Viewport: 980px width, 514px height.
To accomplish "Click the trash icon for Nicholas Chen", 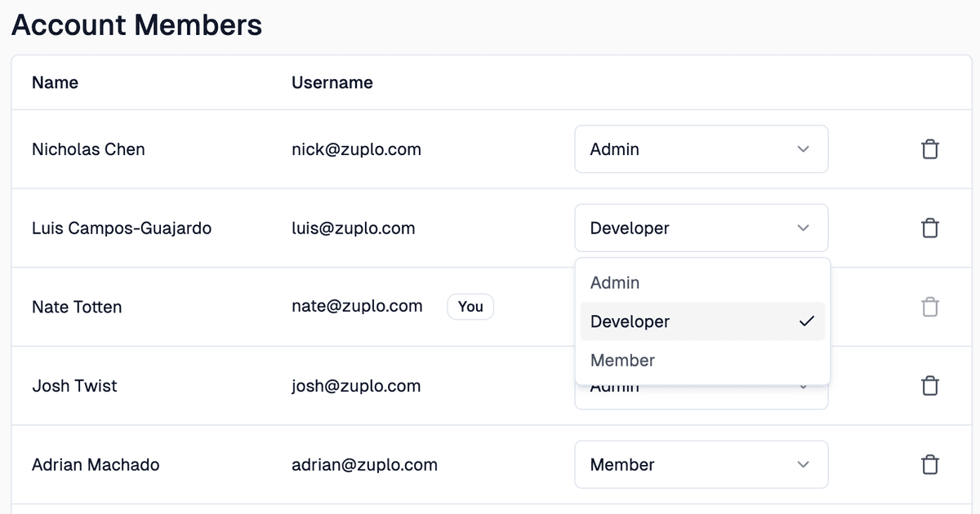I will click(x=929, y=149).
